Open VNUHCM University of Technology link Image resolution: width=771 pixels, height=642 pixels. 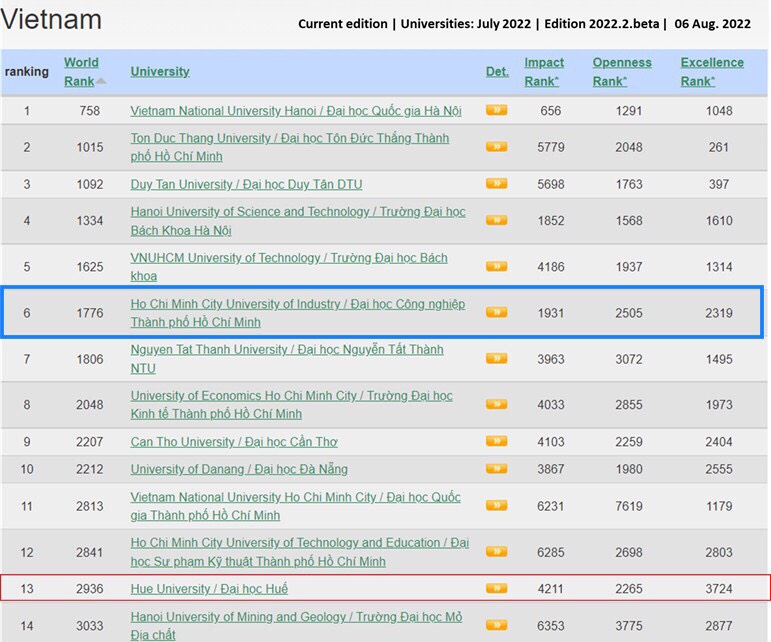(x=289, y=267)
